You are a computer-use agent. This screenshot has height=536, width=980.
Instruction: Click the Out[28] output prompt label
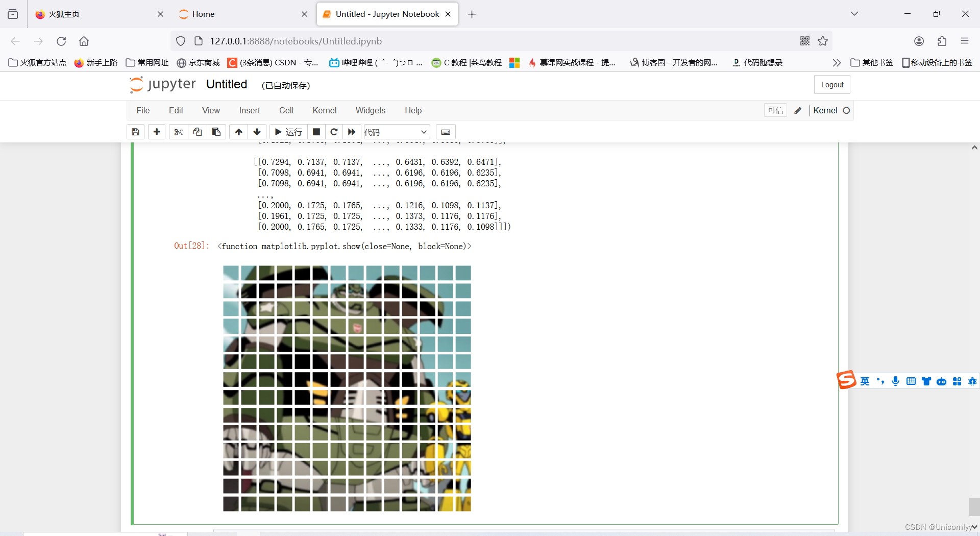click(x=191, y=246)
